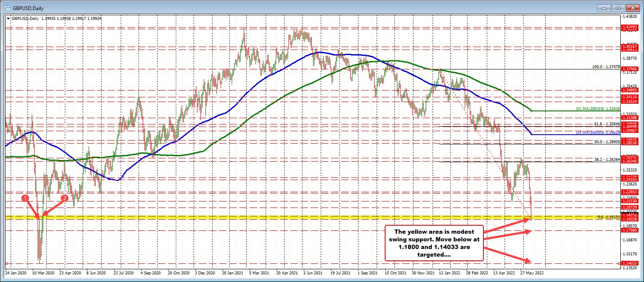The height and width of the screenshot is (282, 644).
Task: Click the 1.38770 price scale value
Action: coord(630,58)
